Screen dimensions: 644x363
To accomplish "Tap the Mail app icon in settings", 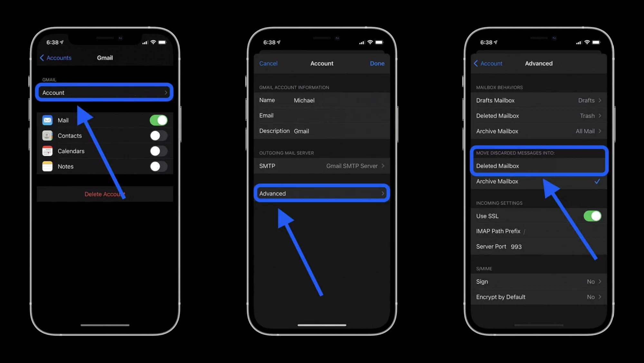I will tap(47, 120).
